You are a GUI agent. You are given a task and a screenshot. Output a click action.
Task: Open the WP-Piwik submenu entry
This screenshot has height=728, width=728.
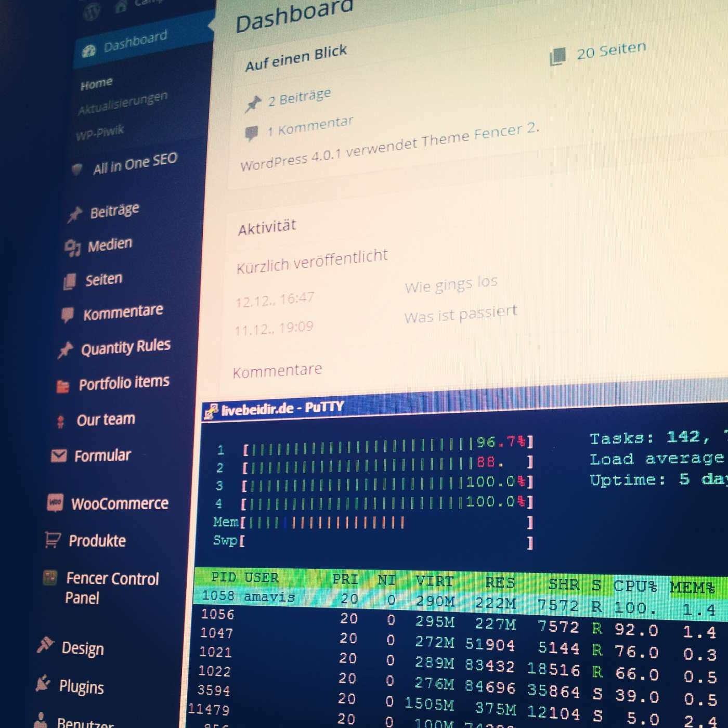100,133
